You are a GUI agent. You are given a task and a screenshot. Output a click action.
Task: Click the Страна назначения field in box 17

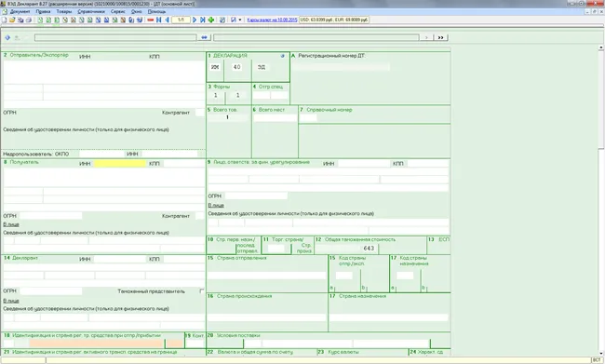(388, 317)
